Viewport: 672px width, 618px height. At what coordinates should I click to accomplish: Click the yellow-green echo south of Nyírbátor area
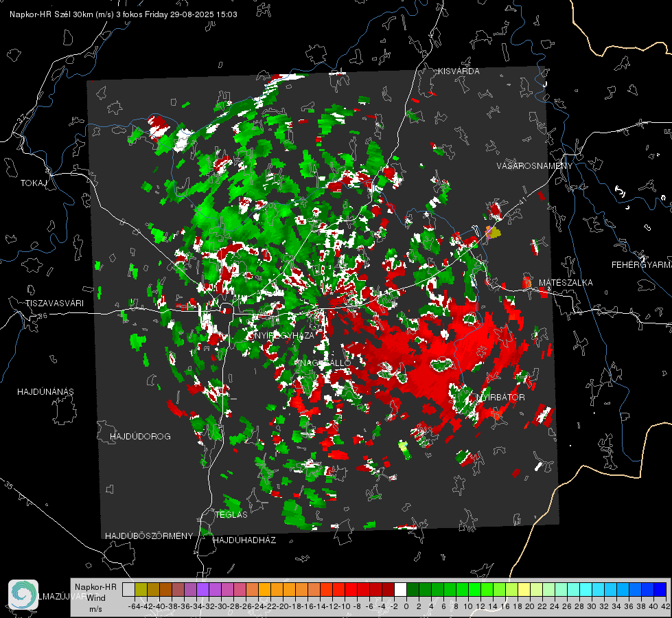click(x=404, y=449)
